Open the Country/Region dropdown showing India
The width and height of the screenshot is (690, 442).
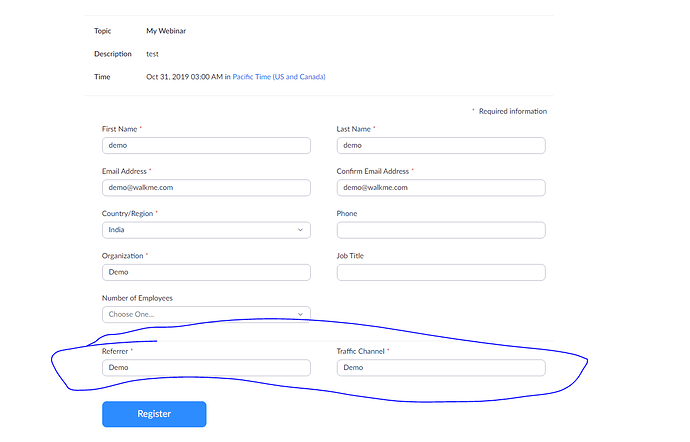[x=206, y=230]
